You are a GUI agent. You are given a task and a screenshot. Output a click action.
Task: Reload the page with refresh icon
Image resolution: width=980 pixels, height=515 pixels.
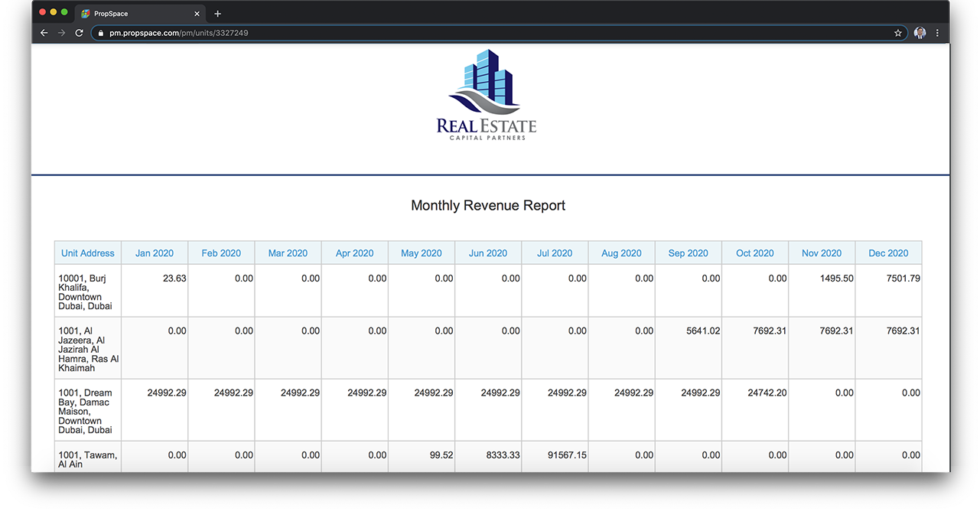(79, 33)
